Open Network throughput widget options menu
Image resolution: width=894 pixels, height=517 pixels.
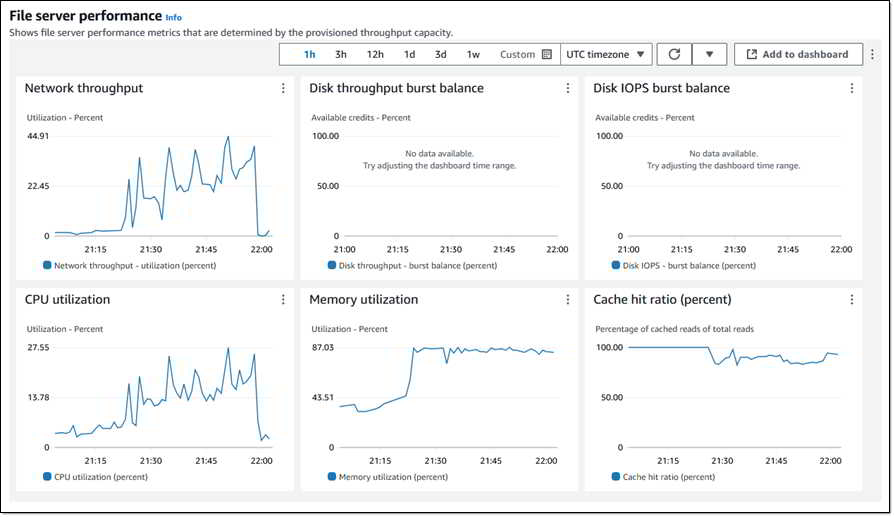(x=283, y=88)
